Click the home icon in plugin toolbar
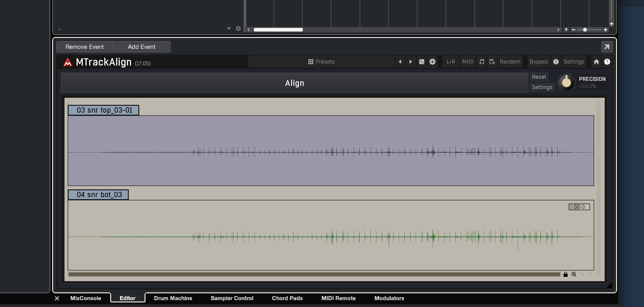 (596, 62)
